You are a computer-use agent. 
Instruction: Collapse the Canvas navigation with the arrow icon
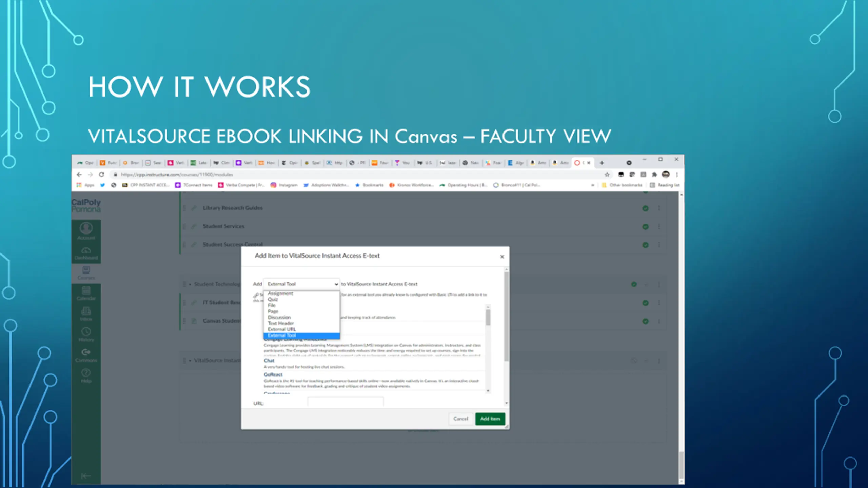(86, 476)
